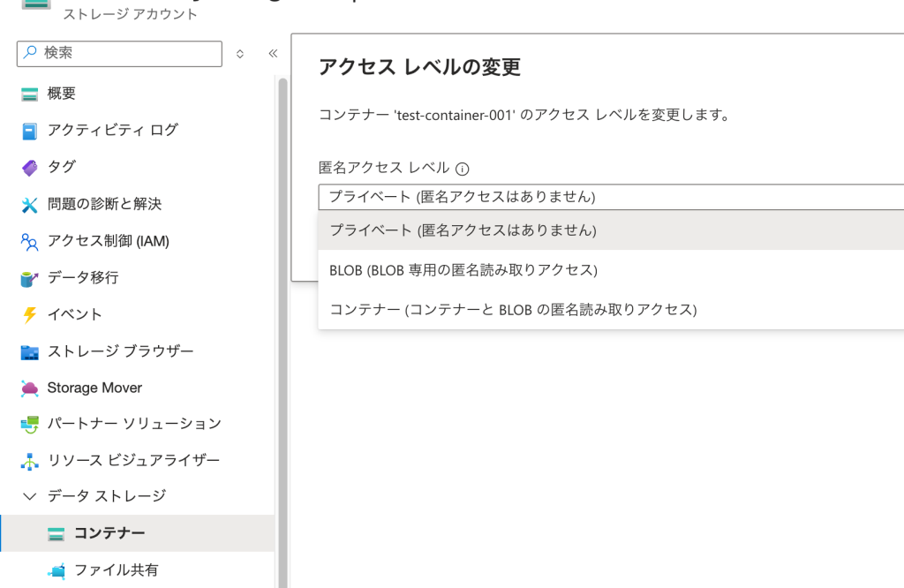
Task: Click the Overview (概要) icon in sidebar
Action: click(x=30, y=94)
